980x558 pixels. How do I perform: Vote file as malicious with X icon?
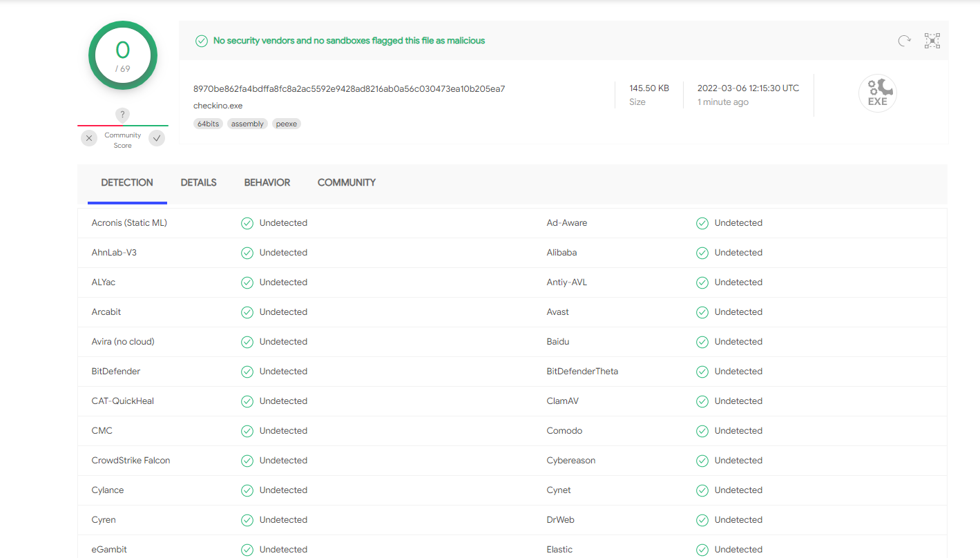[x=89, y=138]
